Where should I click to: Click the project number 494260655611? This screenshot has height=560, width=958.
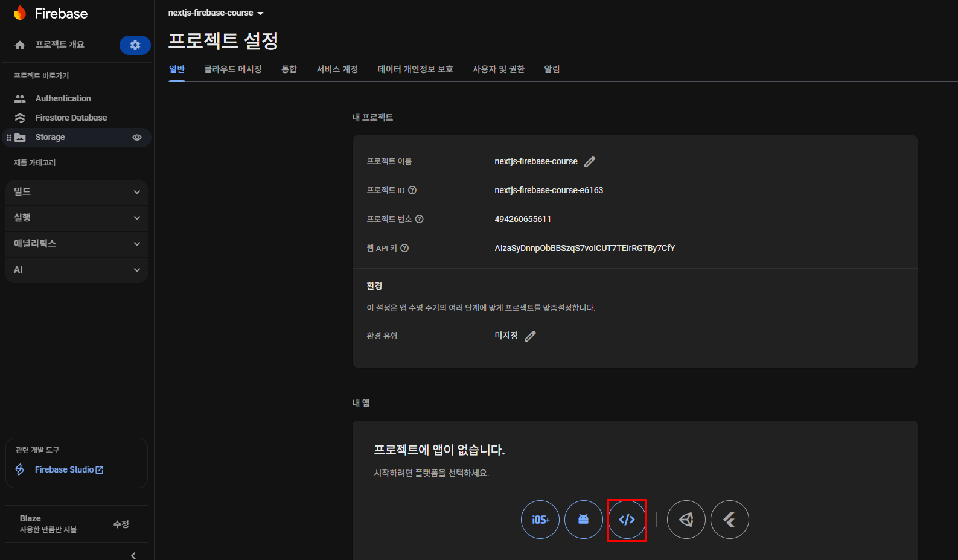[x=523, y=219]
